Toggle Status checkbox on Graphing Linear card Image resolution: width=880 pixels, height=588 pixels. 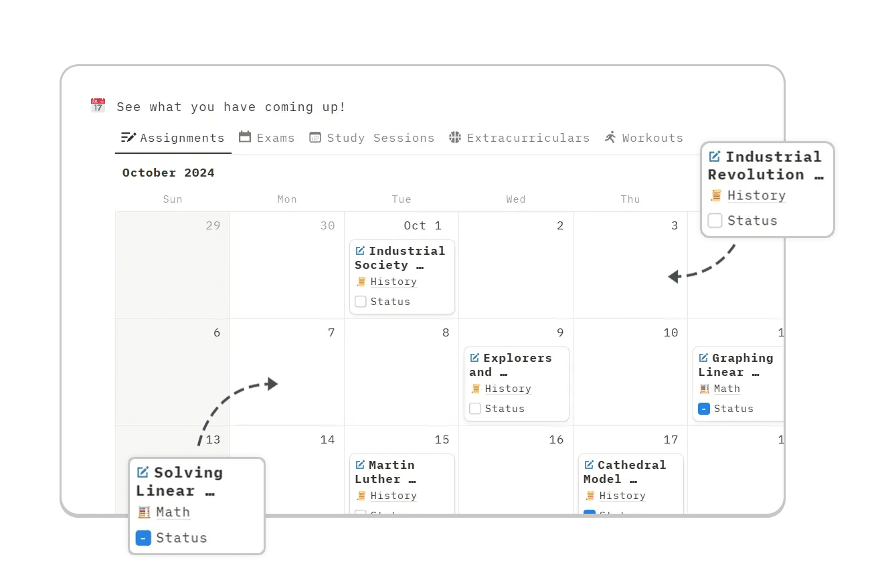pos(704,409)
